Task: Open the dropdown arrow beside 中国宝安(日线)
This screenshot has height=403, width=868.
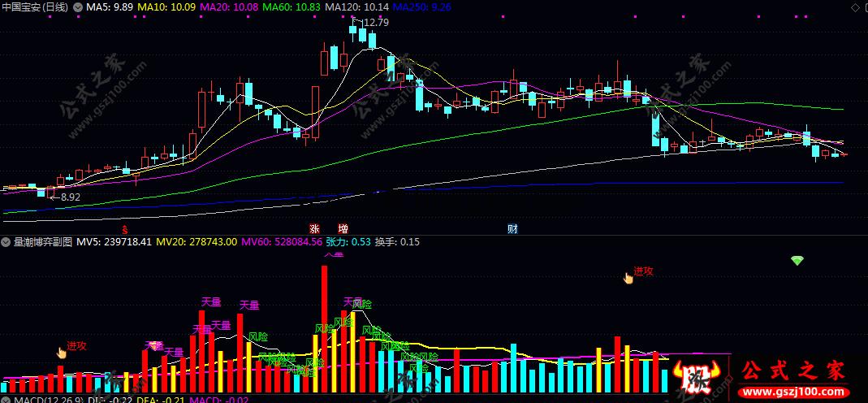Action: click(77, 7)
